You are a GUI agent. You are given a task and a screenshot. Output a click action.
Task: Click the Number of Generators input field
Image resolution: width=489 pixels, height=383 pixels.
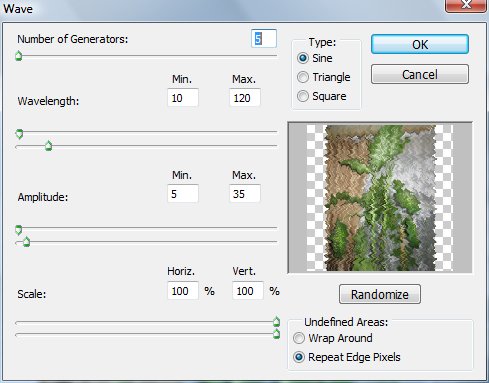[264, 39]
